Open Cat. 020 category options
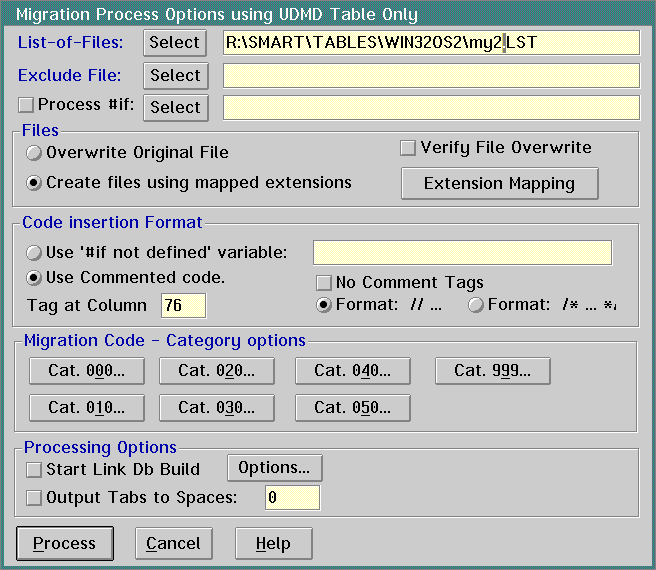This screenshot has width=656, height=570. [217, 371]
